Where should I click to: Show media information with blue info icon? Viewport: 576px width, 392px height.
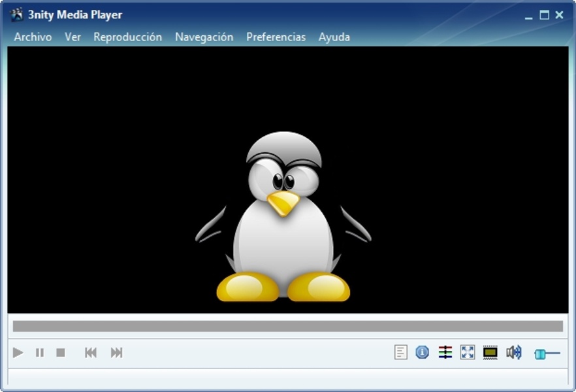click(423, 352)
